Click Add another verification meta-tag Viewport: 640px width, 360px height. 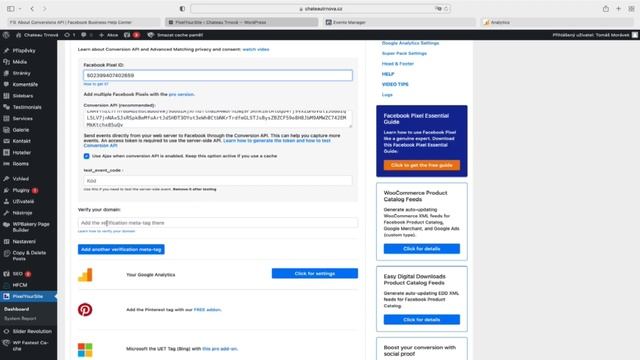tap(121, 249)
